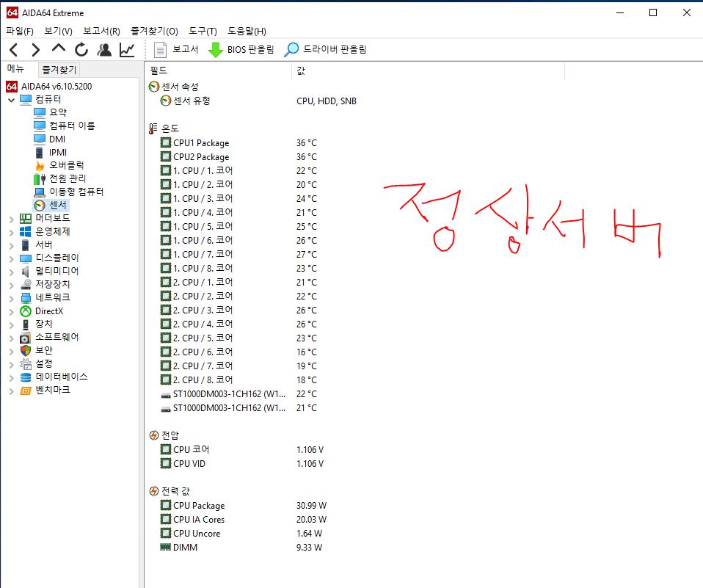Screen dimensions: 703x588
Task: Expand the 운영체제 tree node
Action: click(x=12, y=232)
